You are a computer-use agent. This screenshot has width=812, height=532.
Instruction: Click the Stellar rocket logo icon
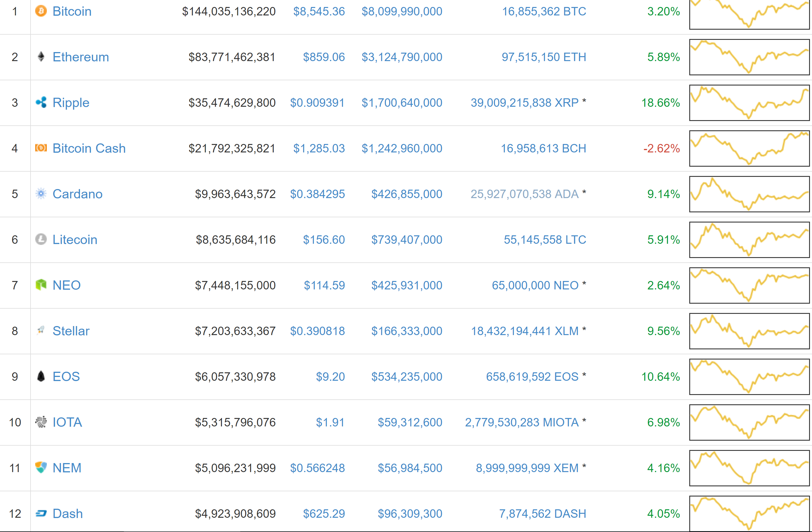pyautogui.click(x=41, y=330)
